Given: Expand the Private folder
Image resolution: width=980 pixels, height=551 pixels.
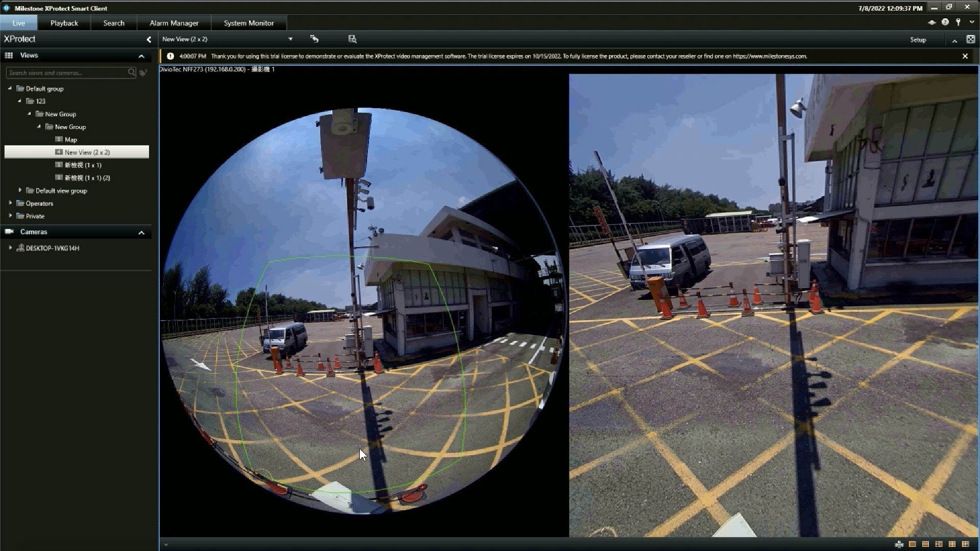Looking at the screenshot, I should pos(10,216).
